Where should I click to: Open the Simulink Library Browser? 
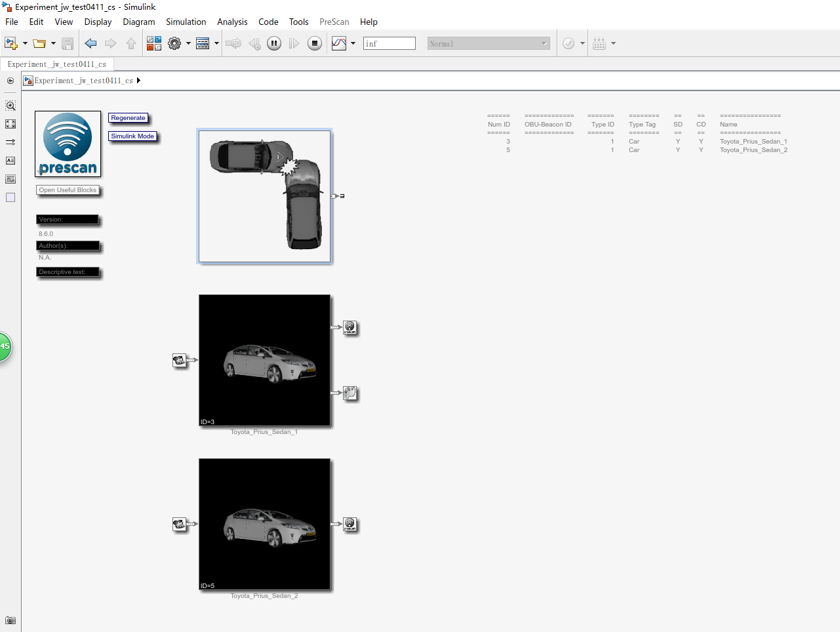(x=154, y=44)
